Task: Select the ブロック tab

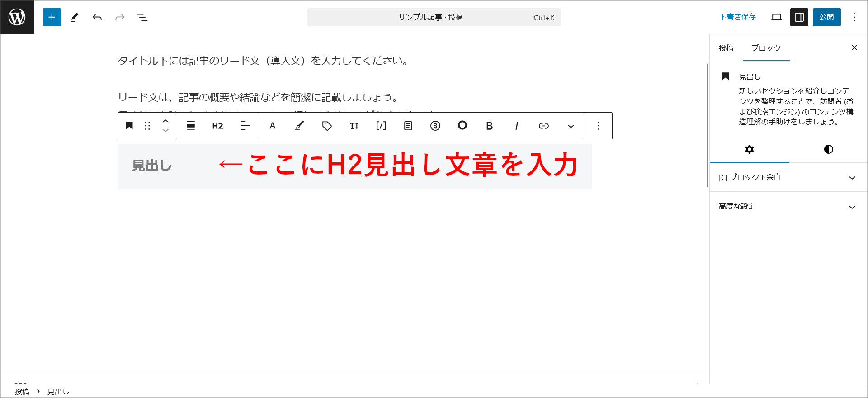Action: pos(766,48)
